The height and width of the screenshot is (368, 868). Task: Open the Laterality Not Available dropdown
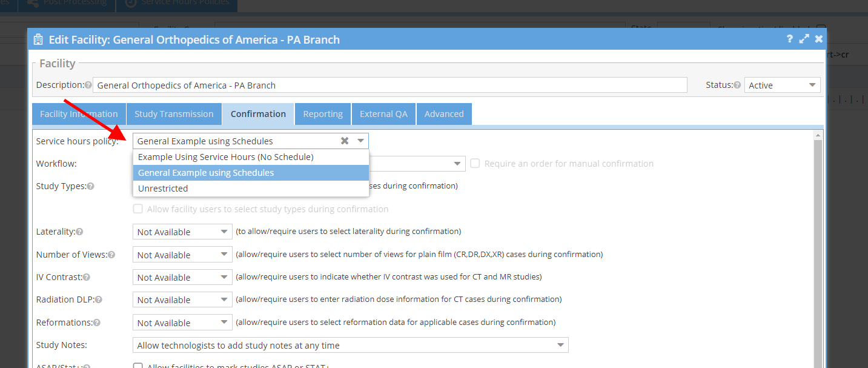pyautogui.click(x=182, y=232)
